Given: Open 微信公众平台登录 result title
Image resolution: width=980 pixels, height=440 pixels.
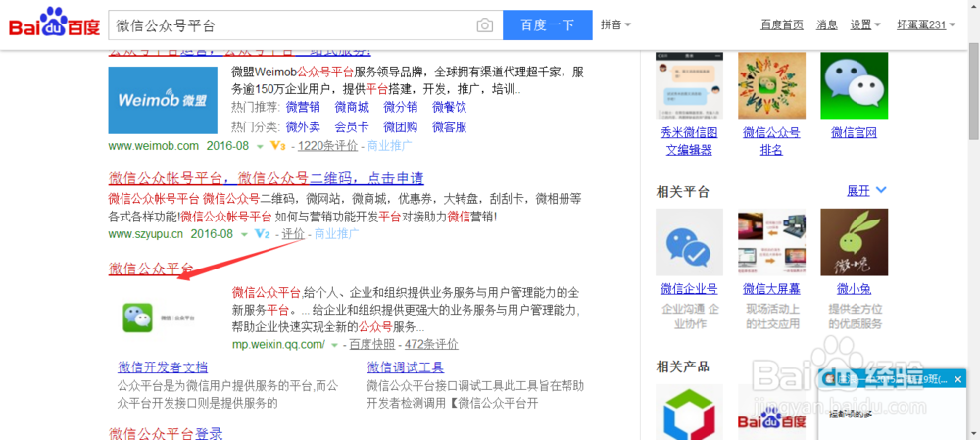Looking at the screenshot, I should 166,433.
